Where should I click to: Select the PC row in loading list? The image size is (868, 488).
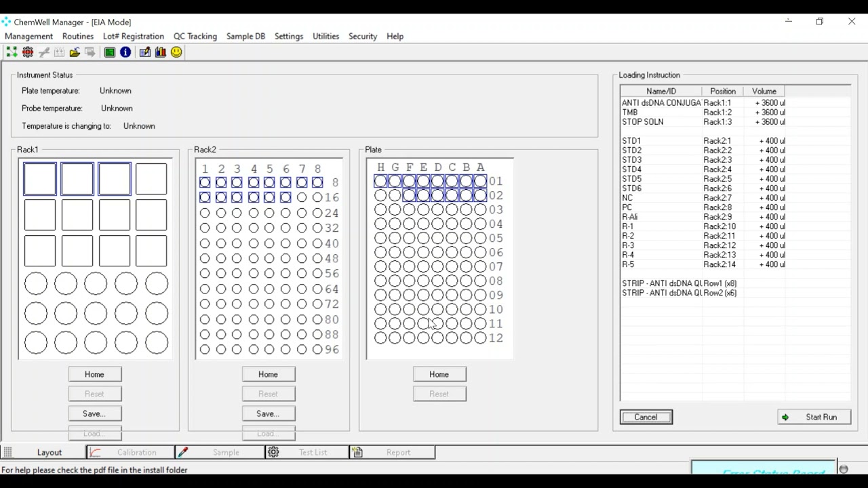pyautogui.click(x=703, y=207)
